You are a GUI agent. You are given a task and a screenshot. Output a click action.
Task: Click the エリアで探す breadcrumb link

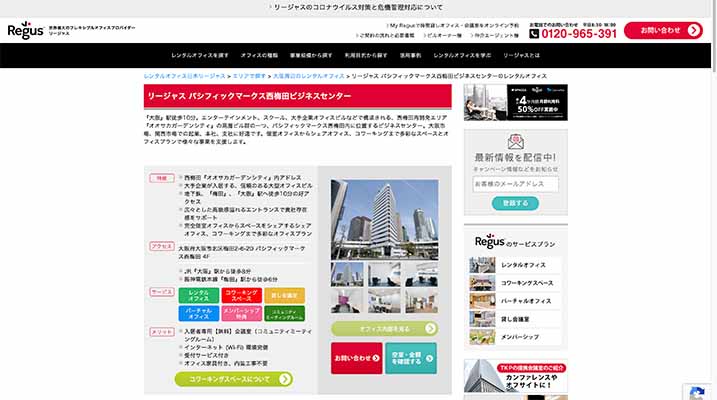249,76
